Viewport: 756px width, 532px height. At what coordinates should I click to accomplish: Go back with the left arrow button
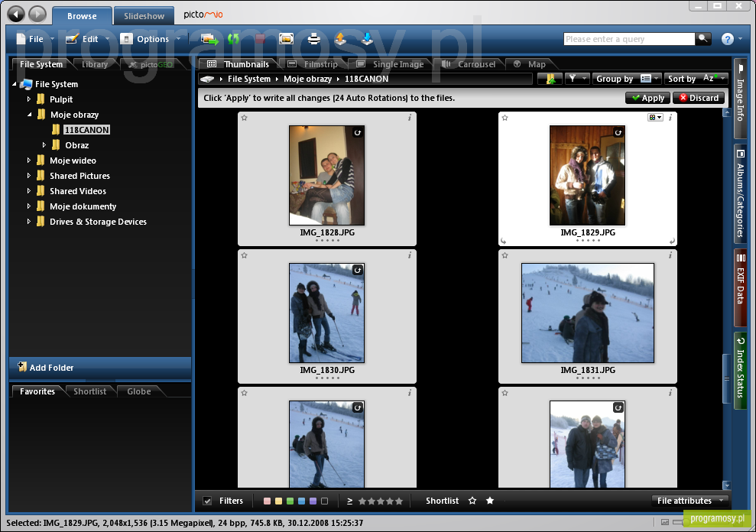click(x=16, y=15)
